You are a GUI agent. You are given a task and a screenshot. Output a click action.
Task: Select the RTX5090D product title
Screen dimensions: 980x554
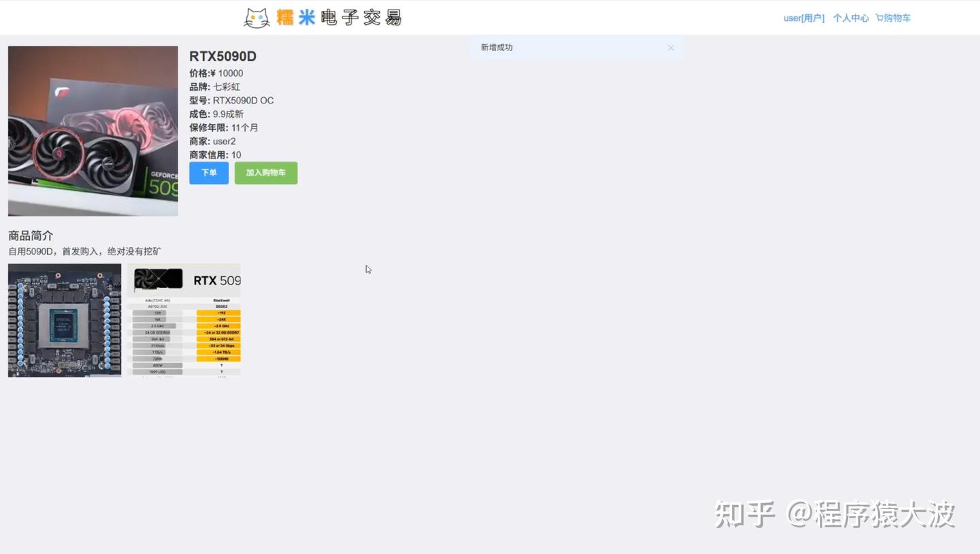click(x=223, y=56)
